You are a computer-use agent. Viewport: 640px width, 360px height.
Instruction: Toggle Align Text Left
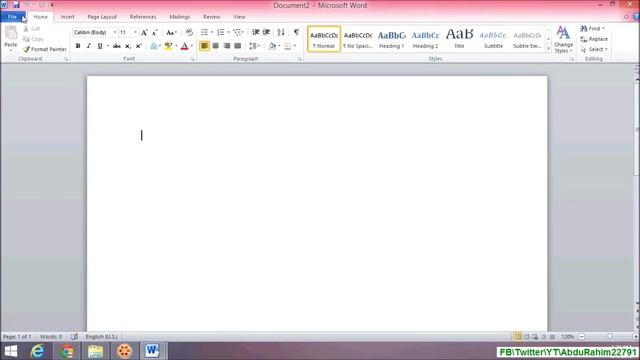pyautogui.click(x=204, y=46)
